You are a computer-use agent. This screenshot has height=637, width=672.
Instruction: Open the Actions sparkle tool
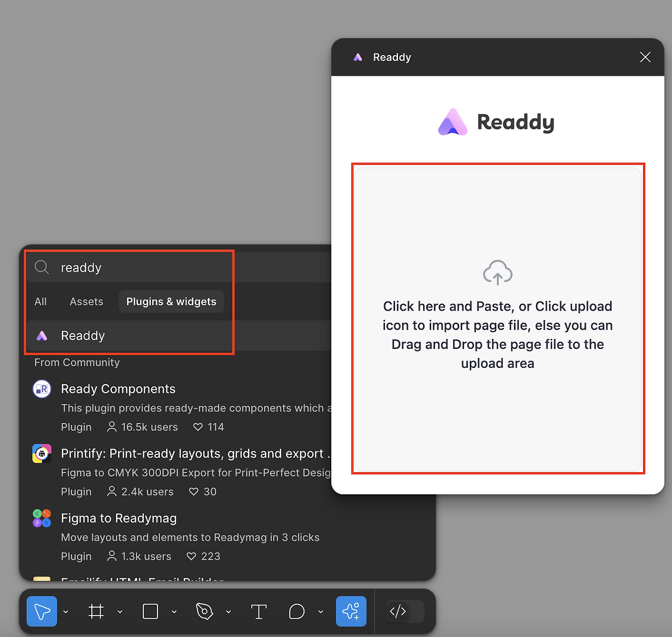pos(351,611)
